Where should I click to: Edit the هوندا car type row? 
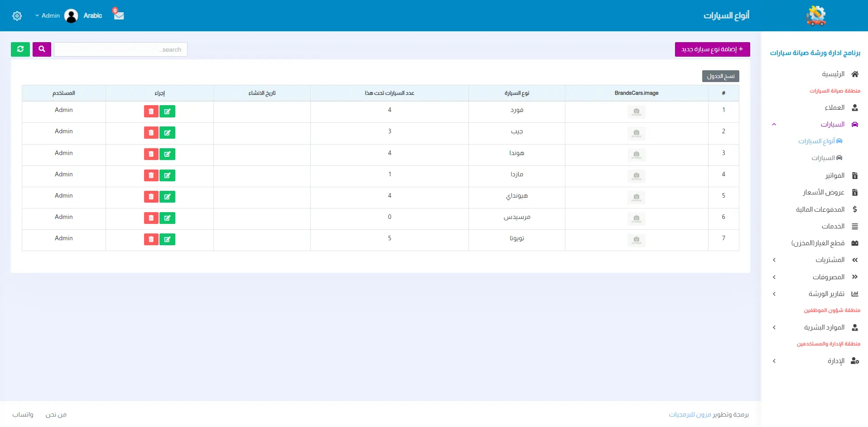coord(167,154)
